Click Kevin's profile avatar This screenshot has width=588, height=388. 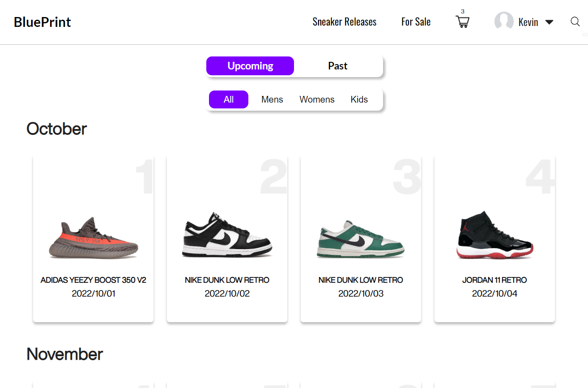(504, 22)
